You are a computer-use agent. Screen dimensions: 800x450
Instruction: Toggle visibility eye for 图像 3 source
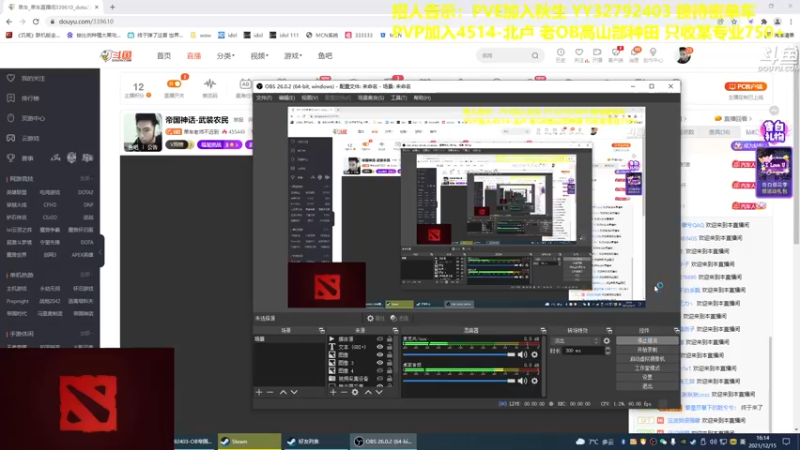coord(380,363)
